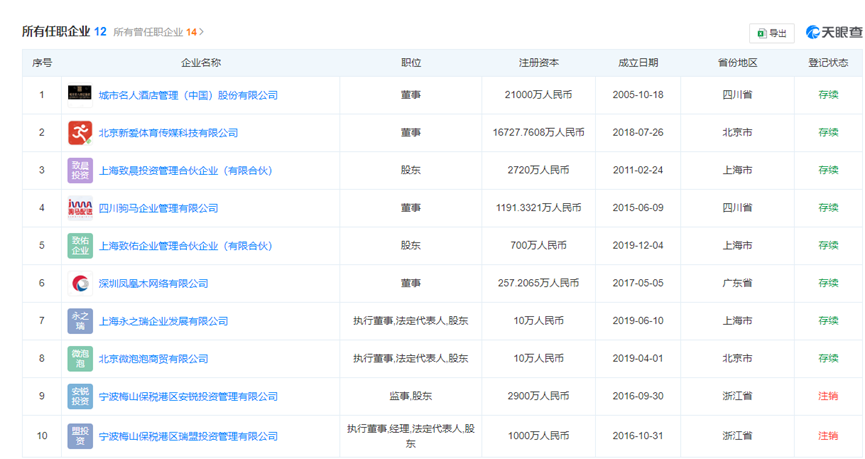Click the 城市名人酒店 company logo icon
The width and height of the screenshot is (865, 459).
pyautogui.click(x=80, y=94)
